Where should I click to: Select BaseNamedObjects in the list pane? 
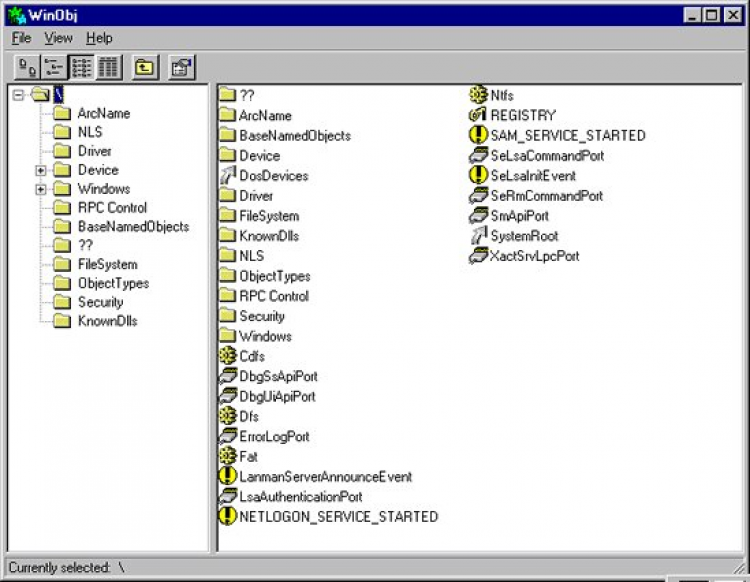(x=295, y=136)
